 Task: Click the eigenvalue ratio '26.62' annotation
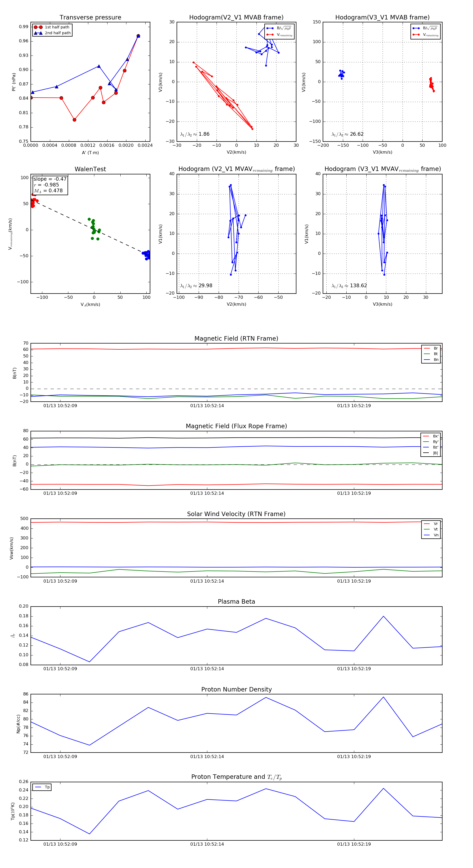[348, 134]
